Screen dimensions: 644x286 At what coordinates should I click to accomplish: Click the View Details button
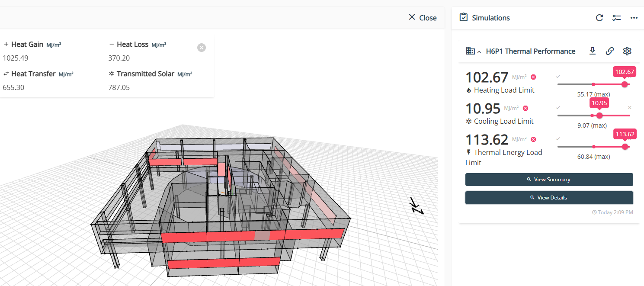[549, 198]
